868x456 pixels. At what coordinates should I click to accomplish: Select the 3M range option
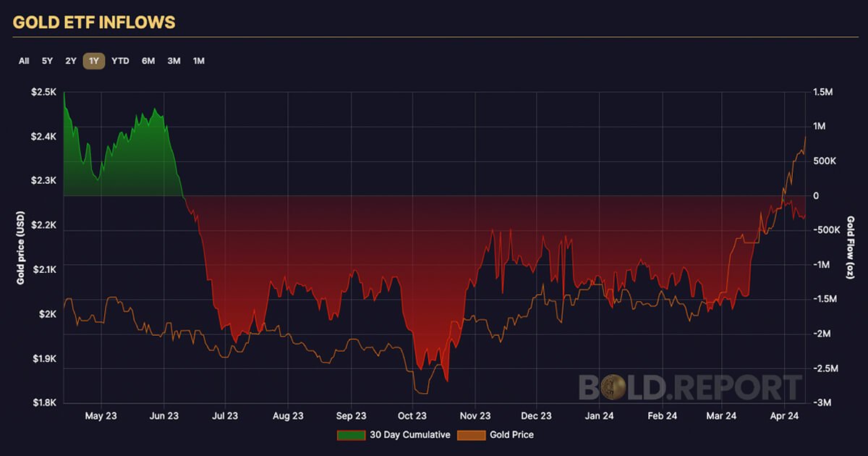174,61
